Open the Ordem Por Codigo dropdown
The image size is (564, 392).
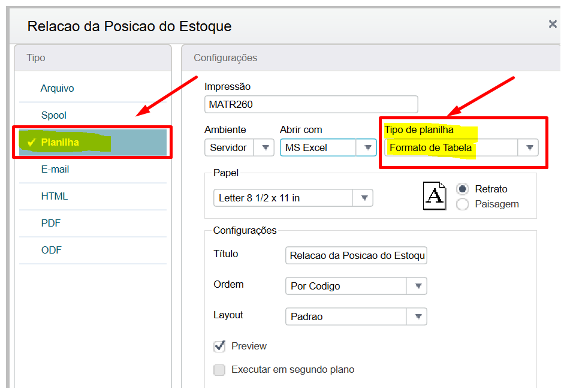[x=418, y=286]
